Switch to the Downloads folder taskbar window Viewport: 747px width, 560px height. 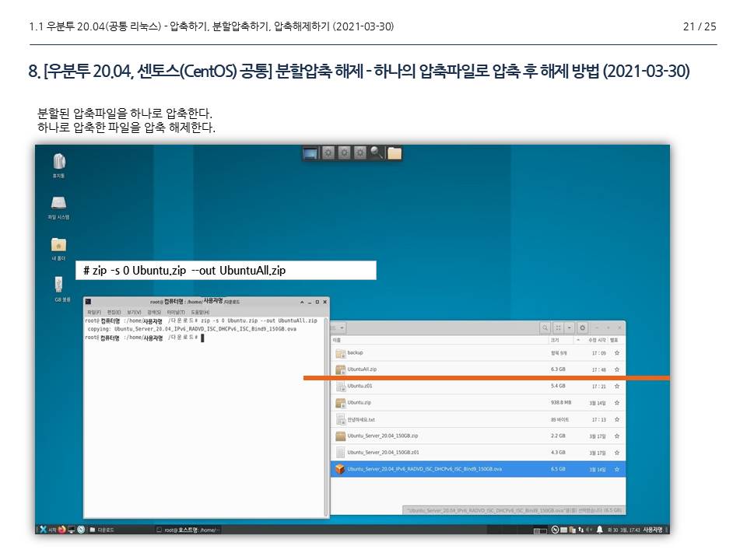point(102,530)
